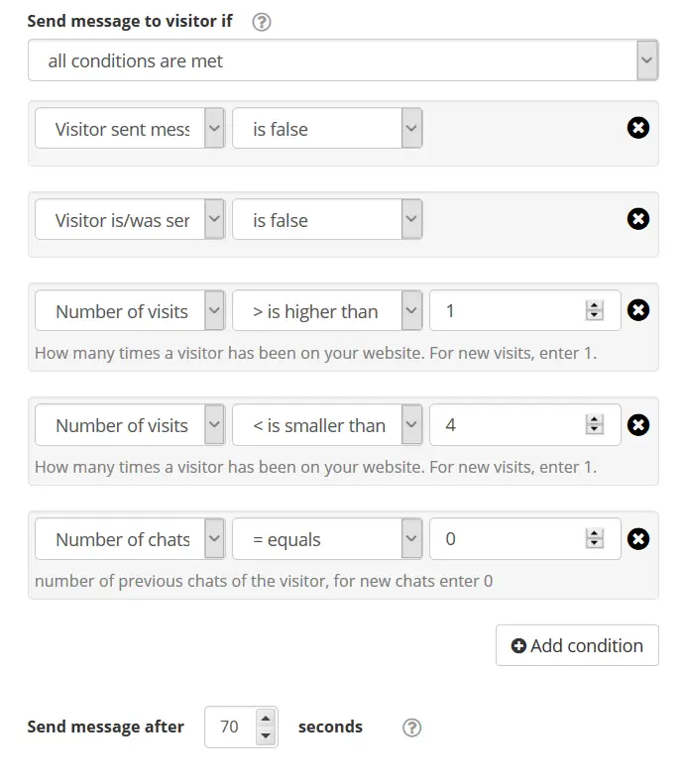This screenshot has height=784, width=684.
Task: Click the stepper on the higher-than value field
Action: [x=594, y=311]
